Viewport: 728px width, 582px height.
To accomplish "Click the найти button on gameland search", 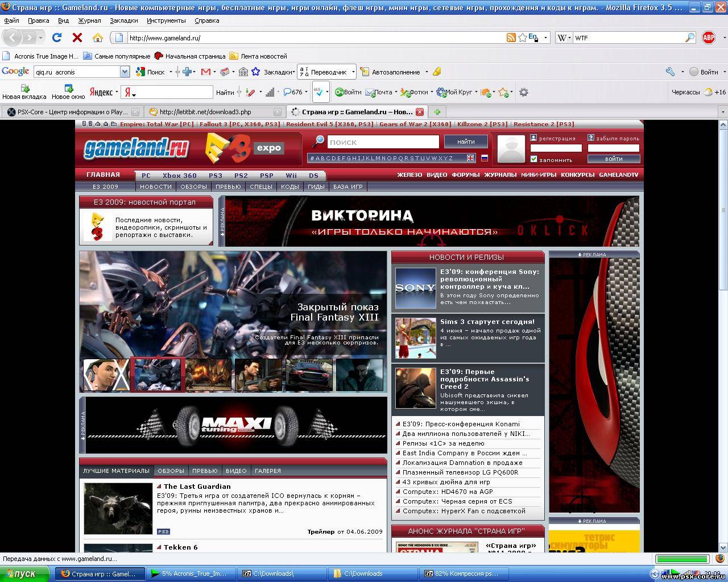I will click(465, 142).
